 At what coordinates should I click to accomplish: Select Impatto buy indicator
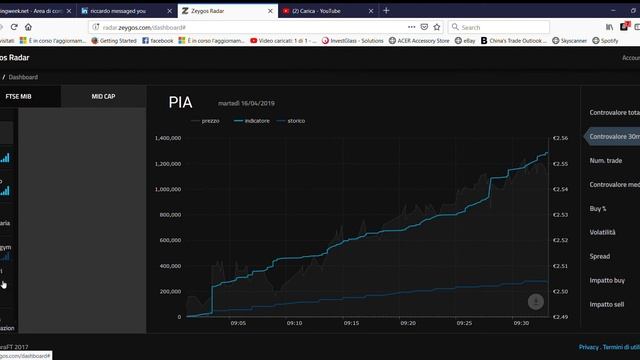point(607,280)
